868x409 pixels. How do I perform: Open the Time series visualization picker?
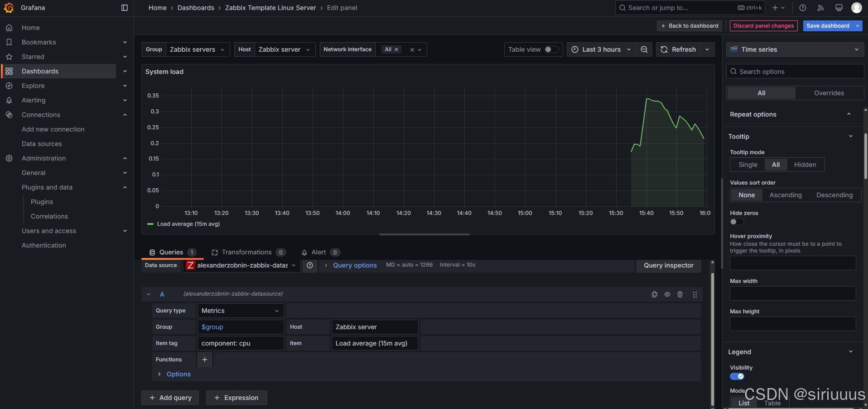coord(795,49)
